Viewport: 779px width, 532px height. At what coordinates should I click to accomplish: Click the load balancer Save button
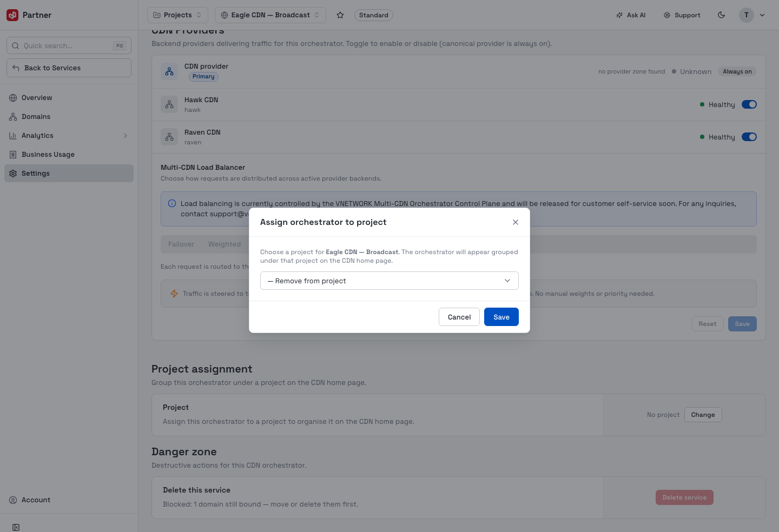point(742,324)
